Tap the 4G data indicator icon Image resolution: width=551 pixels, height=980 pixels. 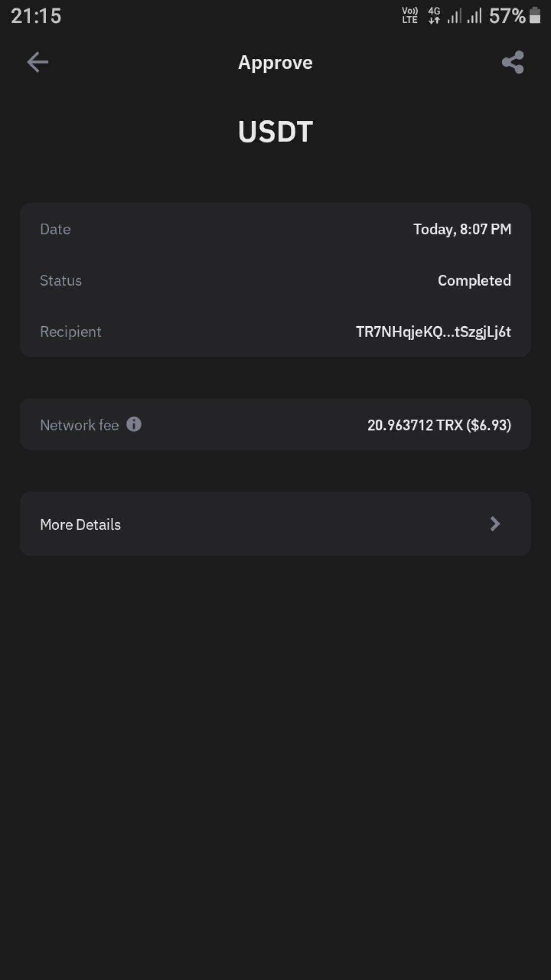click(x=434, y=15)
